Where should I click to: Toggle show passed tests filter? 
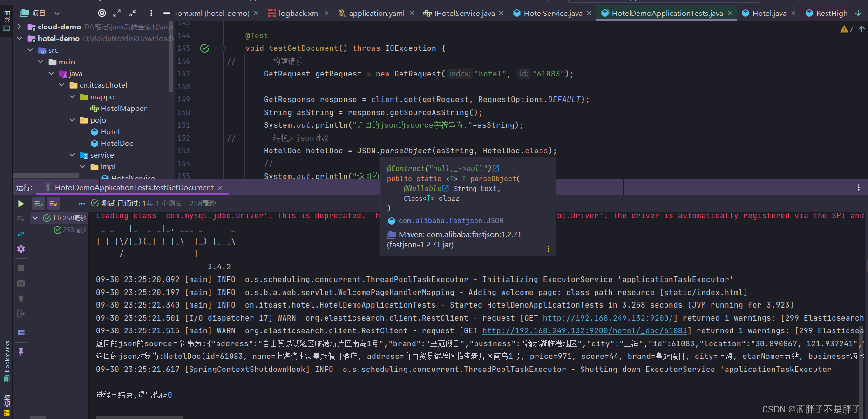38,204
